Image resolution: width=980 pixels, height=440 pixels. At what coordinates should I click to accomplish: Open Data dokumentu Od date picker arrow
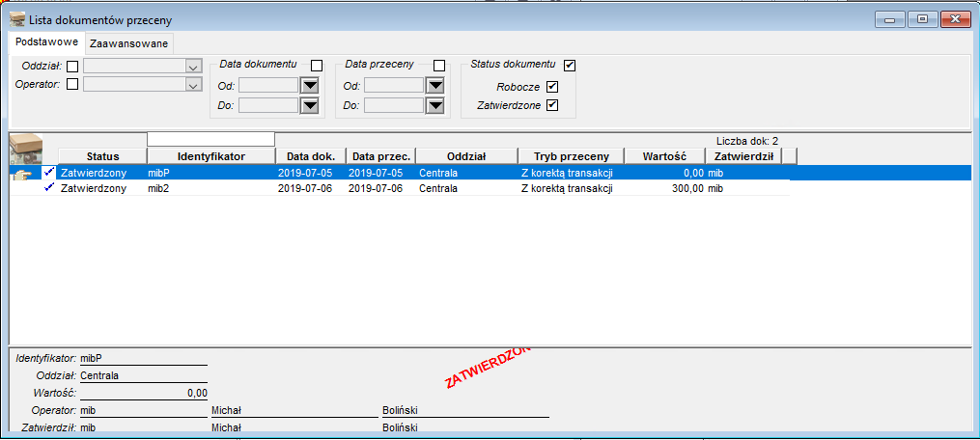309,86
